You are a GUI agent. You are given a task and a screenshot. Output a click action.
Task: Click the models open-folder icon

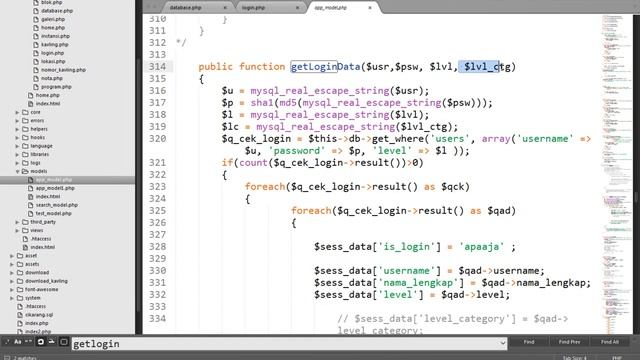25,171
